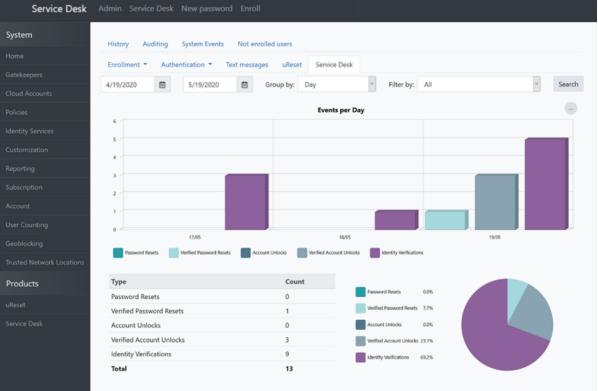Go to Home in sidebar
The image size is (598, 391).
[x=45, y=56]
